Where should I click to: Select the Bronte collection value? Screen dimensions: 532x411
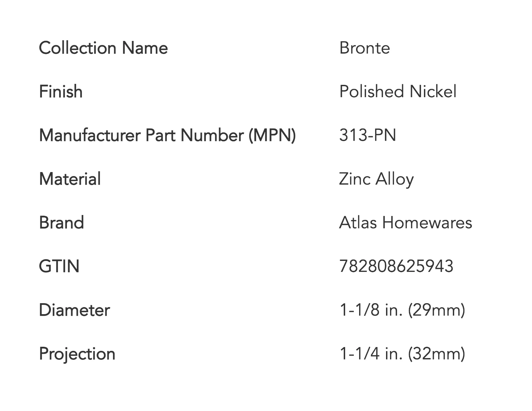pyautogui.click(x=364, y=48)
